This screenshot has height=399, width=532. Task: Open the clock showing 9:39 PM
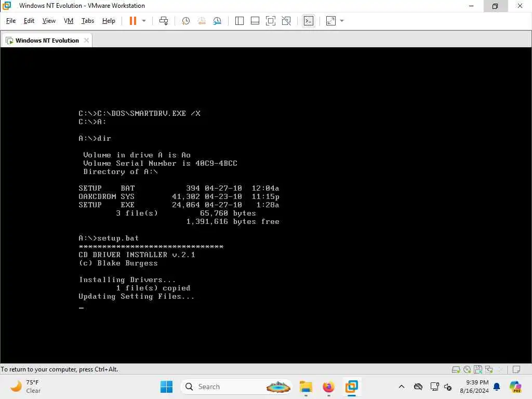(x=474, y=387)
